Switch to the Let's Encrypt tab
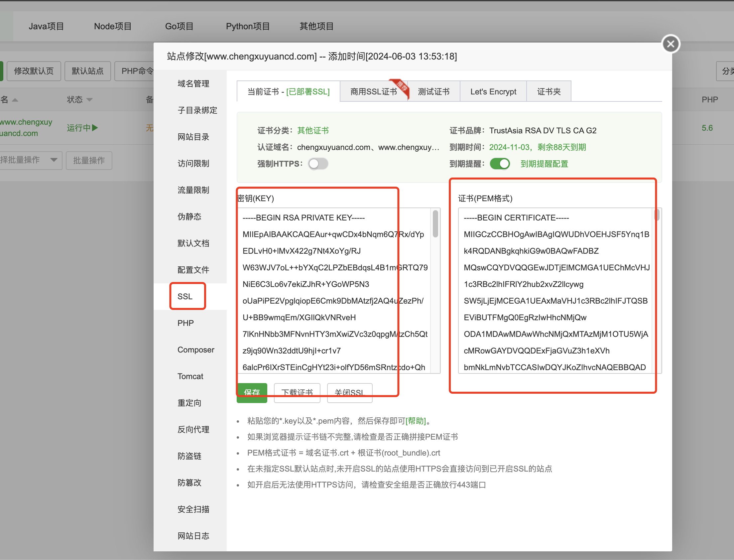The width and height of the screenshot is (734, 560). (493, 91)
